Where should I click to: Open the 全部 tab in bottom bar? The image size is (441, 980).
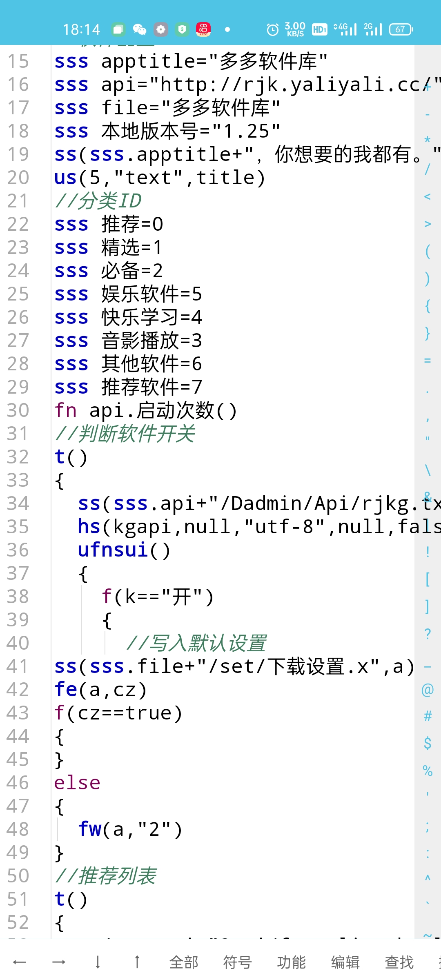tap(184, 962)
